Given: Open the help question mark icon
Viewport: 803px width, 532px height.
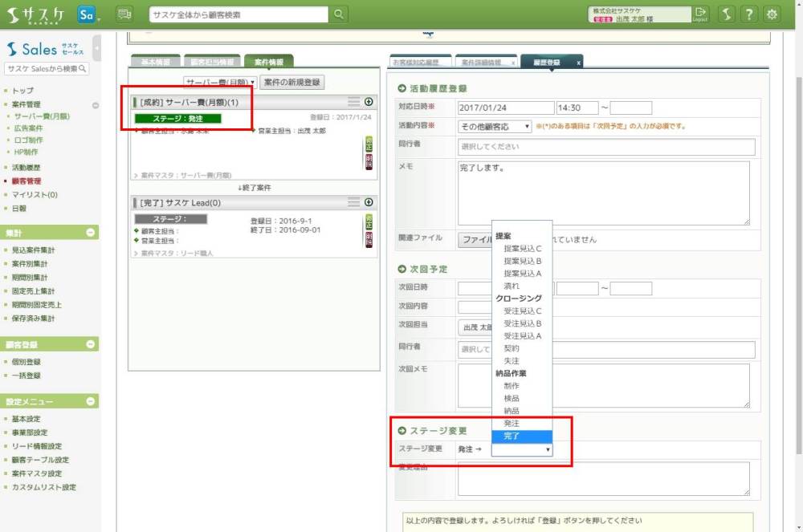Looking at the screenshot, I should [748, 14].
